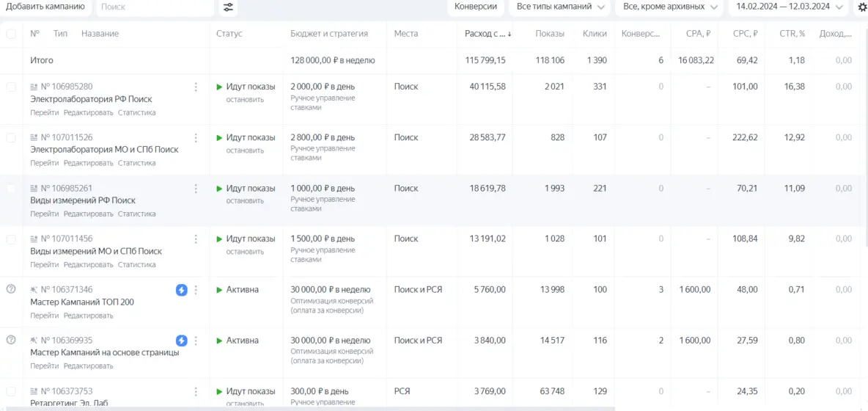868x411 pixels.
Task: Click green play status icon for Мастер Кампаний ТОП 200
Action: point(219,290)
